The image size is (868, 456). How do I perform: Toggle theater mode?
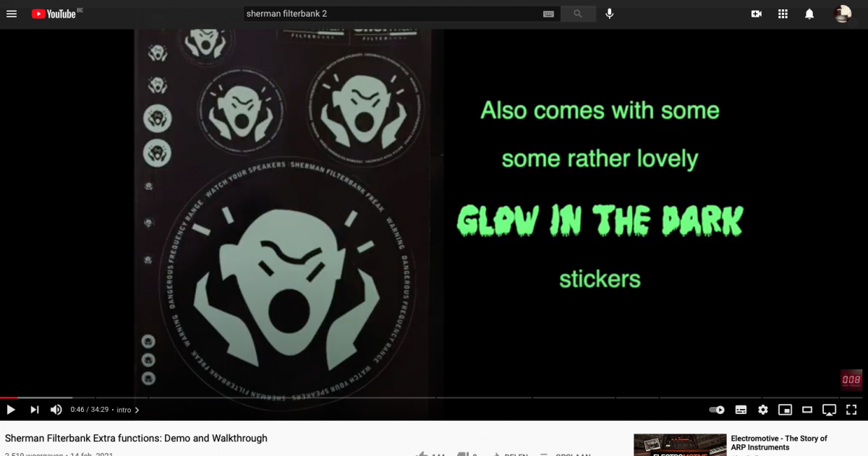[x=807, y=410]
